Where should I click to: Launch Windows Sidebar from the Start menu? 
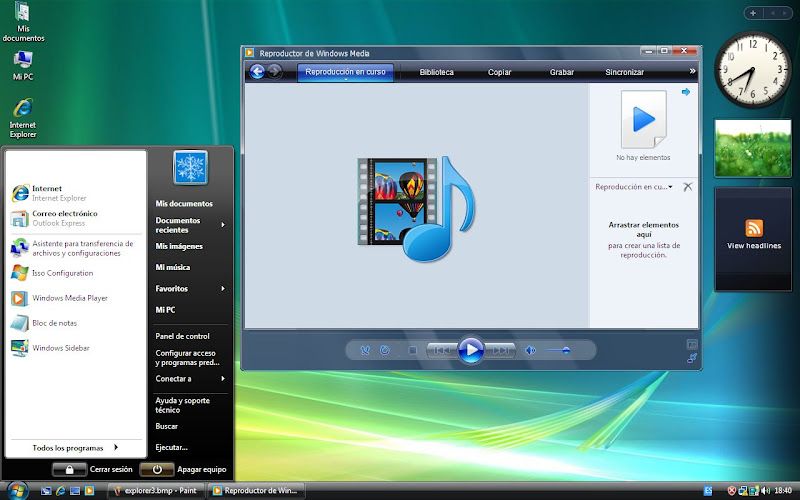pyautogui.click(x=76, y=348)
